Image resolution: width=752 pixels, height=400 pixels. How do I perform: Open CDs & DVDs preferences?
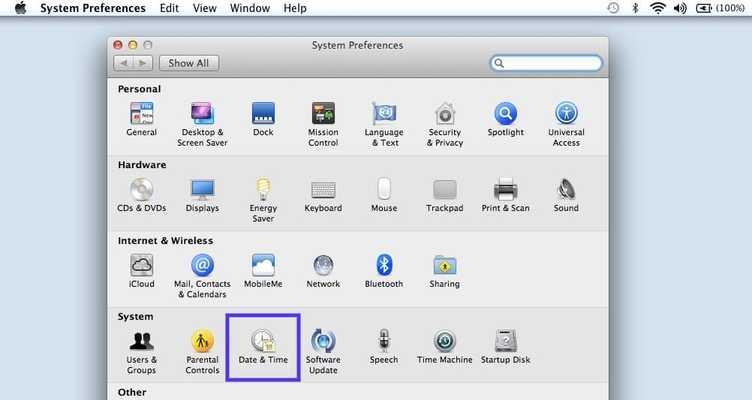141,195
